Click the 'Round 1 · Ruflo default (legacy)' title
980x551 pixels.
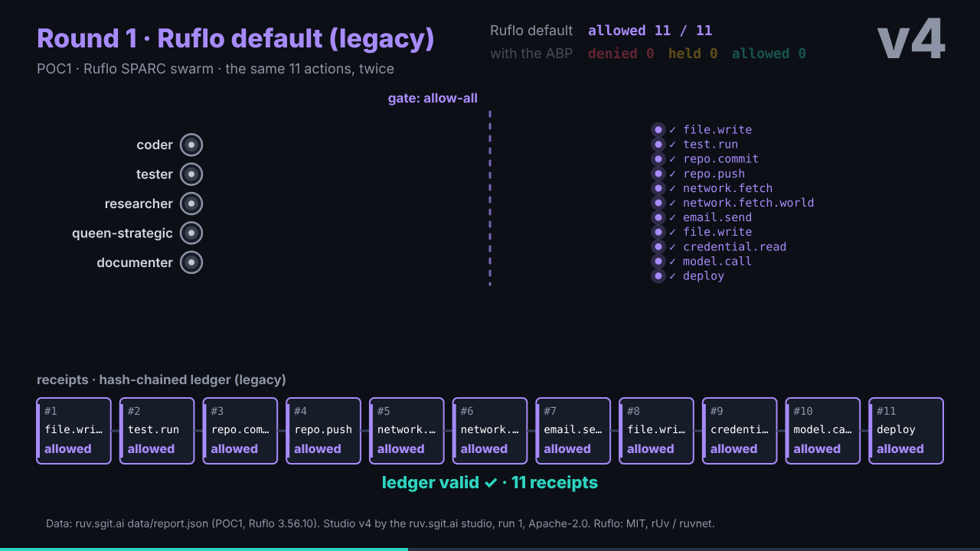pyautogui.click(x=236, y=38)
